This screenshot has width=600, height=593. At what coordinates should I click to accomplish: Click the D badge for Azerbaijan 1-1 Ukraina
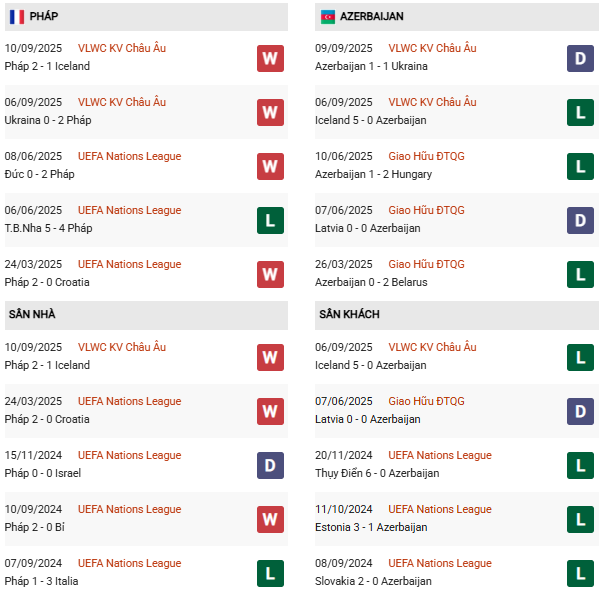(580, 58)
